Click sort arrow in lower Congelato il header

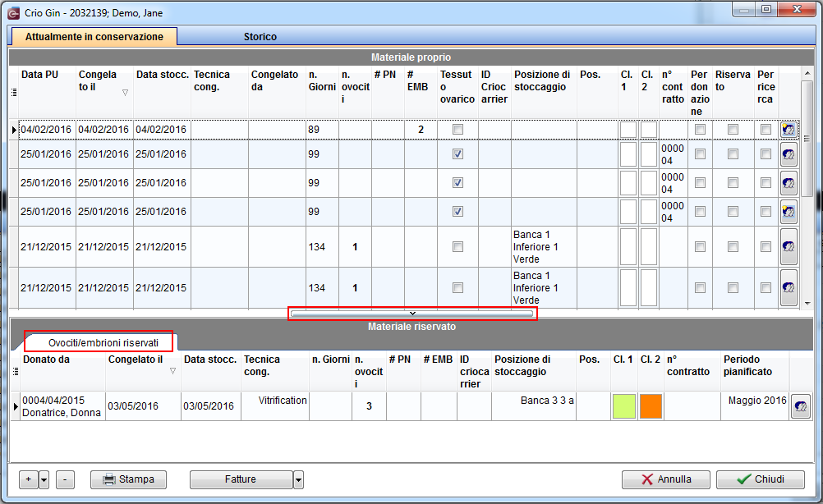tap(172, 371)
